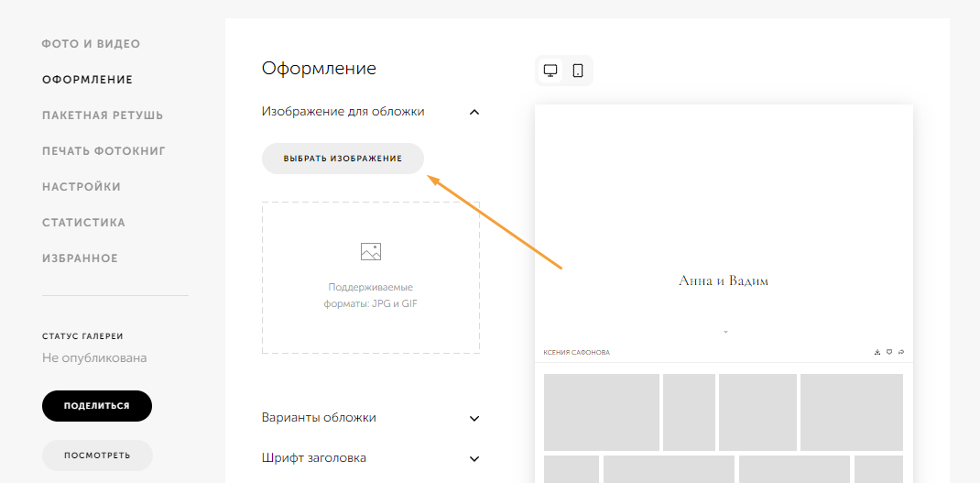The width and height of the screenshot is (980, 483).
Task: Expand Варианты обложки section
Action: (474, 419)
